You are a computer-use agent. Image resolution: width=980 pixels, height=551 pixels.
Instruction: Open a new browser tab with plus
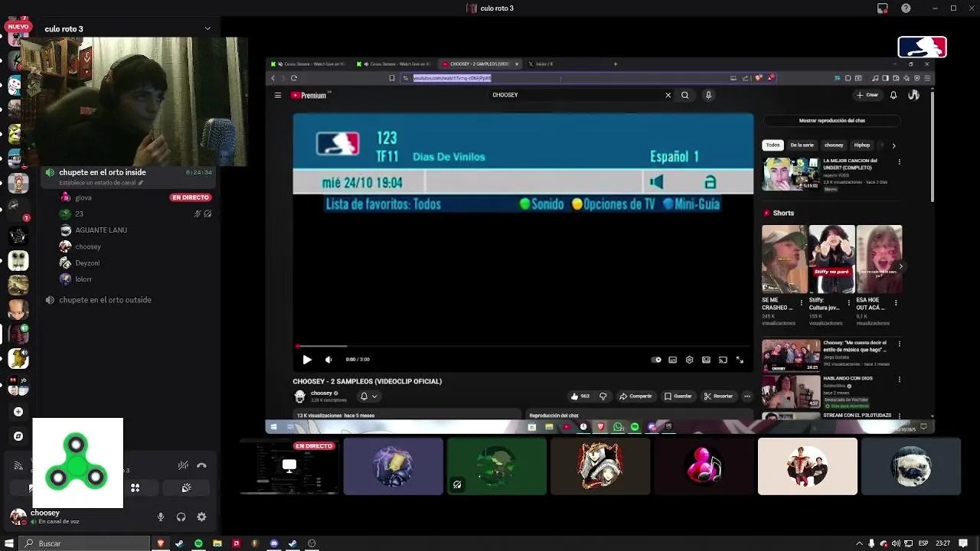point(616,64)
